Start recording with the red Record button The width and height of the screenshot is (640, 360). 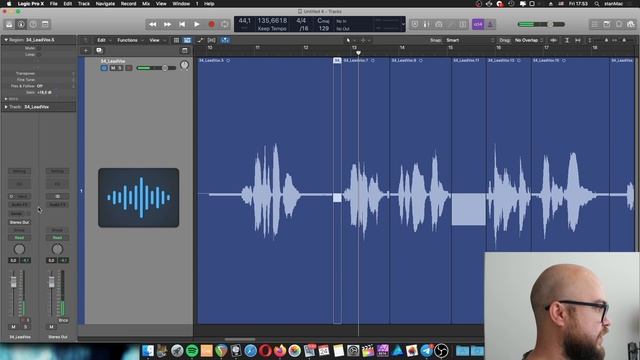tap(211, 24)
